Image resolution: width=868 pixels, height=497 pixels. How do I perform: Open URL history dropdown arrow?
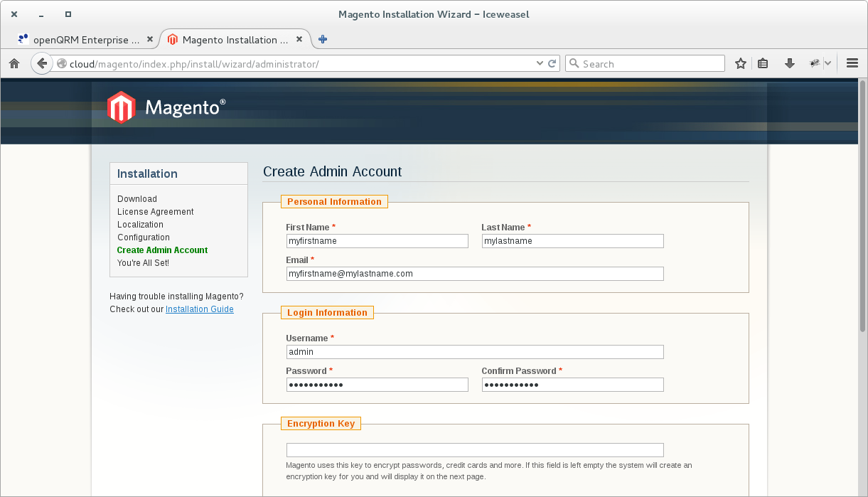540,63
